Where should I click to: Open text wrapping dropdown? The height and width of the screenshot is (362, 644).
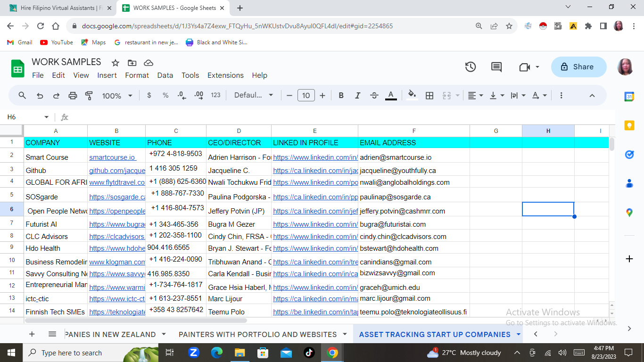tap(518, 95)
